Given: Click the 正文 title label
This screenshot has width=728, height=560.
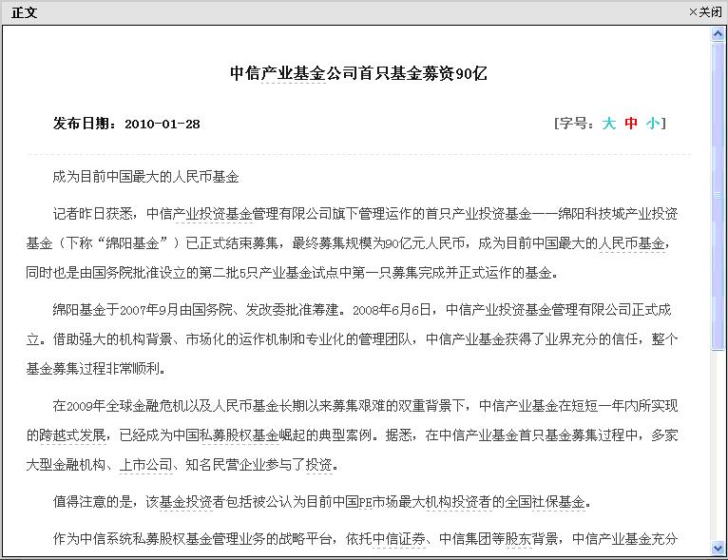Looking at the screenshot, I should click(x=24, y=12).
